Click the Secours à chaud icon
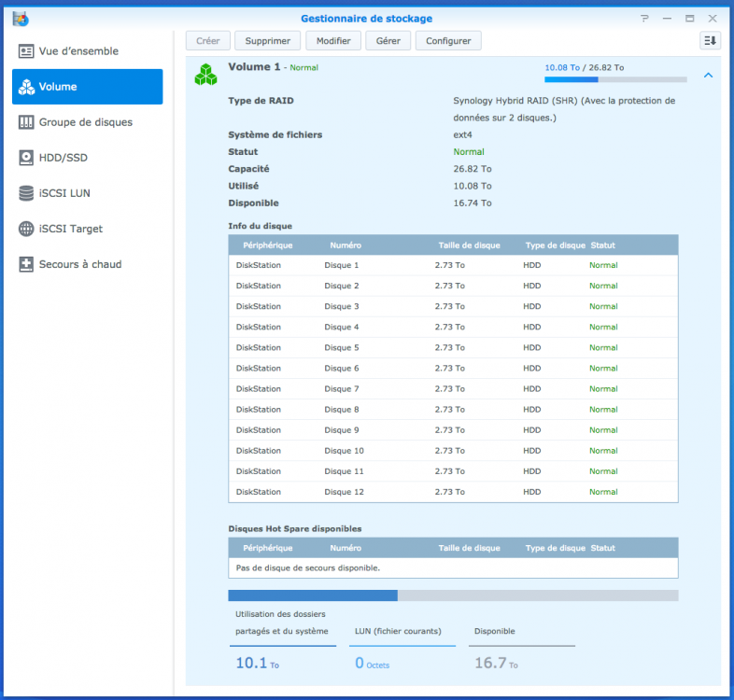 [x=26, y=264]
